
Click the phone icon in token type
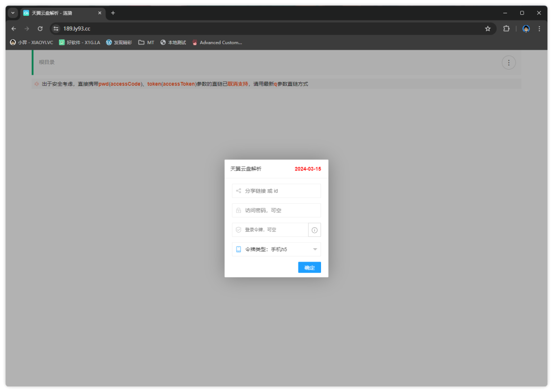click(239, 249)
